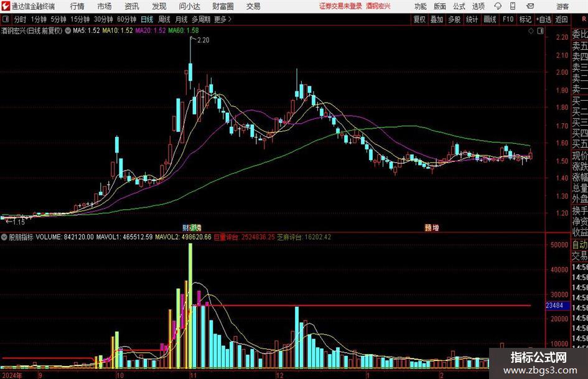The image size is (588, 379).
Task: Select the 周线 weekly period
Action: click(x=164, y=19)
